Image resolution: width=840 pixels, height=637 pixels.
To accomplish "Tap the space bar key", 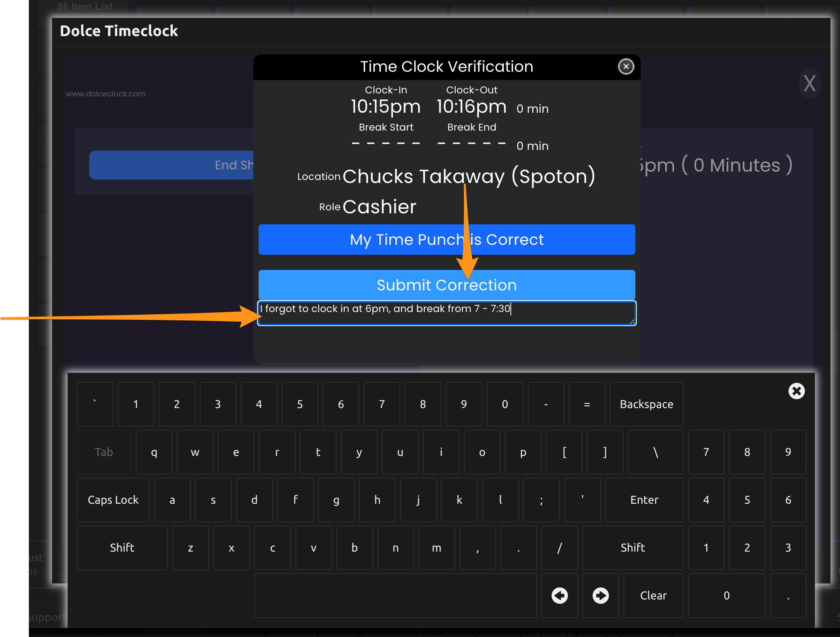I will tap(395, 595).
